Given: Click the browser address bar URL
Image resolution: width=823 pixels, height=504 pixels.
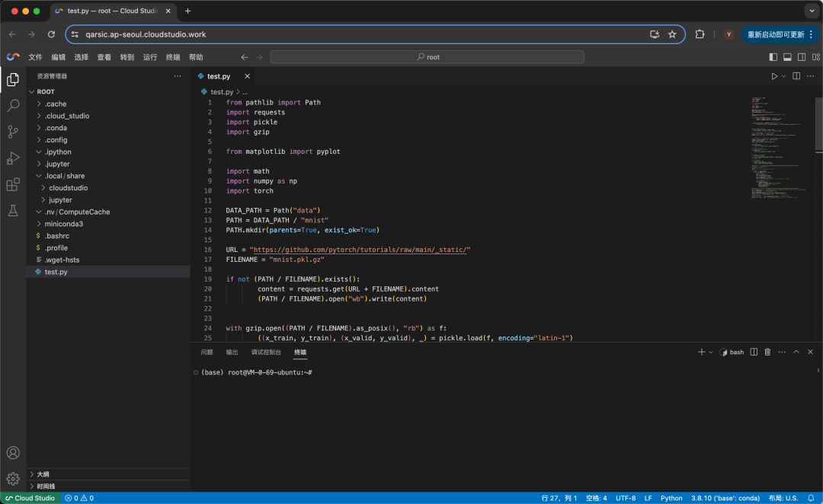Looking at the screenshot, I should click(x=146, y=34).
